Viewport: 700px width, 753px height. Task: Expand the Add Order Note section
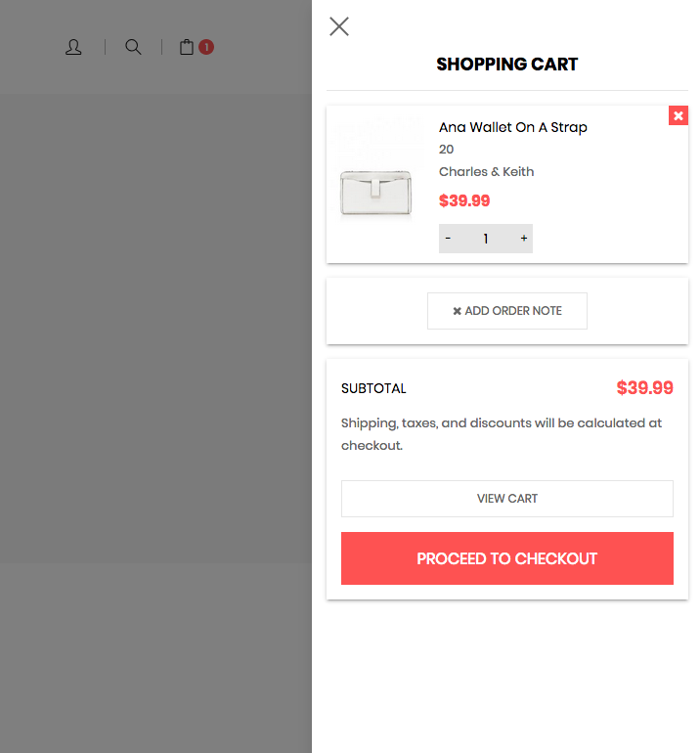[x=507, y=311]
